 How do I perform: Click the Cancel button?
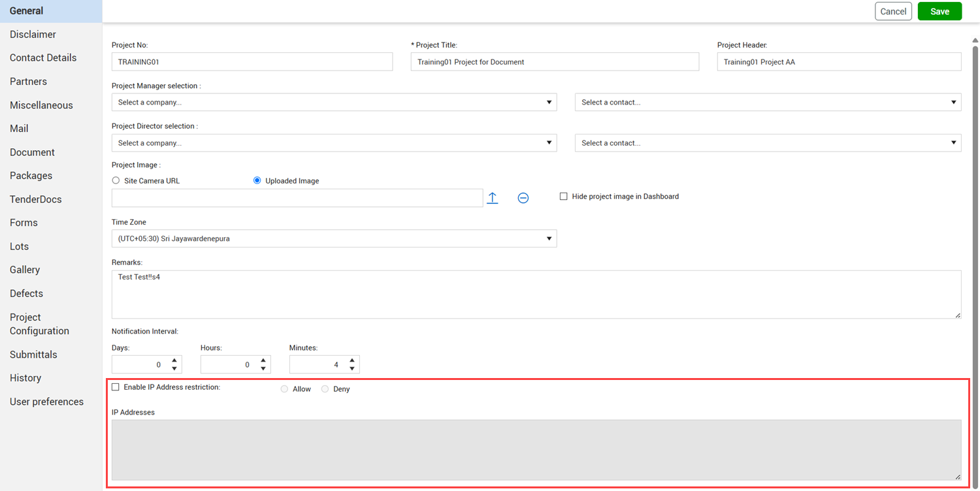893,11
